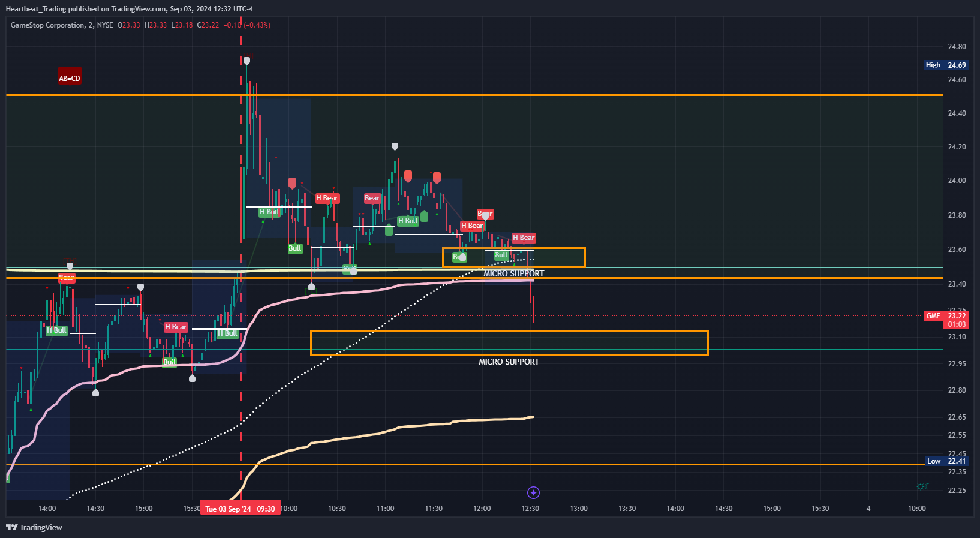Click the 22.65 price axis label
The height and width of the screenshot is (538, 980).
click(957, 417)
